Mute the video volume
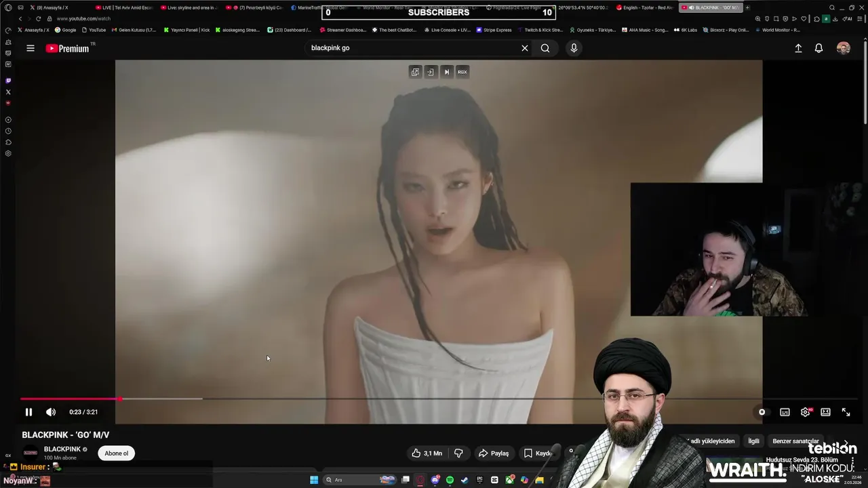The height and width of the screenshot is (488, 868). click(51, 412)
